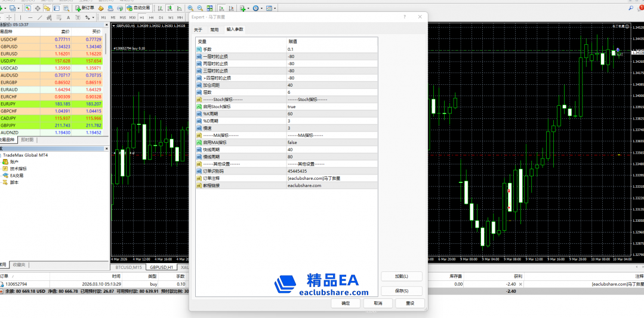
Task: Click the 手数 value field showing 0.1
Action: (x=331, y=49)
